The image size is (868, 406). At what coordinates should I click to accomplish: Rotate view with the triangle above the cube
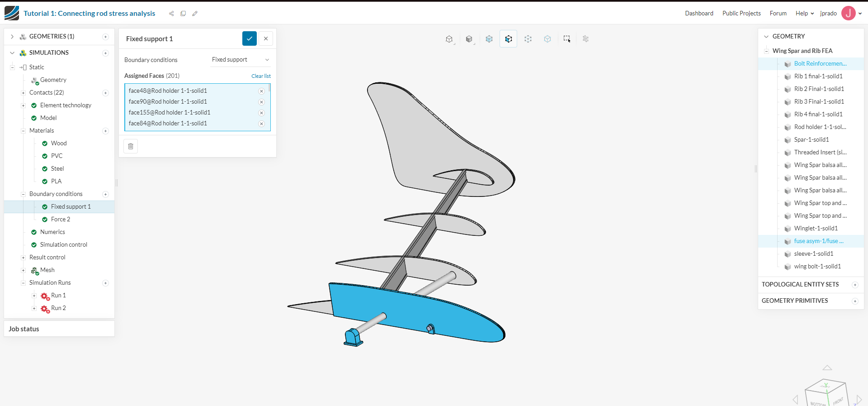[827, 368]
